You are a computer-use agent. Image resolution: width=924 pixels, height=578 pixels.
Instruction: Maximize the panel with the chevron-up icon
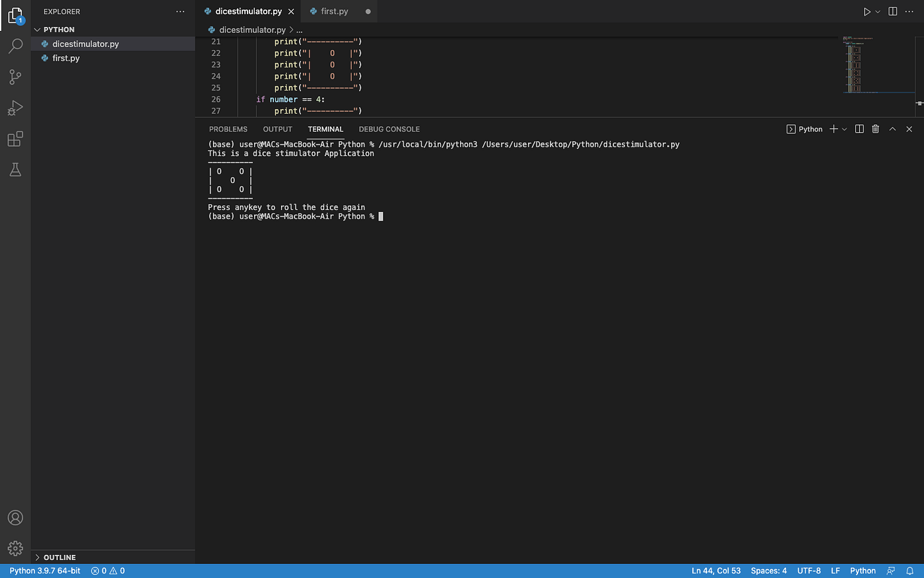tap(892, 129)
